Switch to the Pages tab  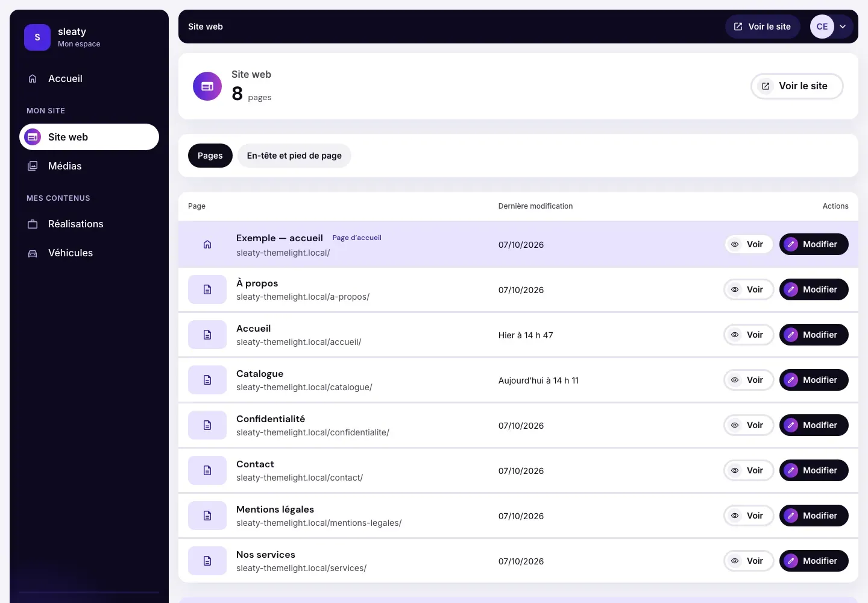tap(210, 156)
